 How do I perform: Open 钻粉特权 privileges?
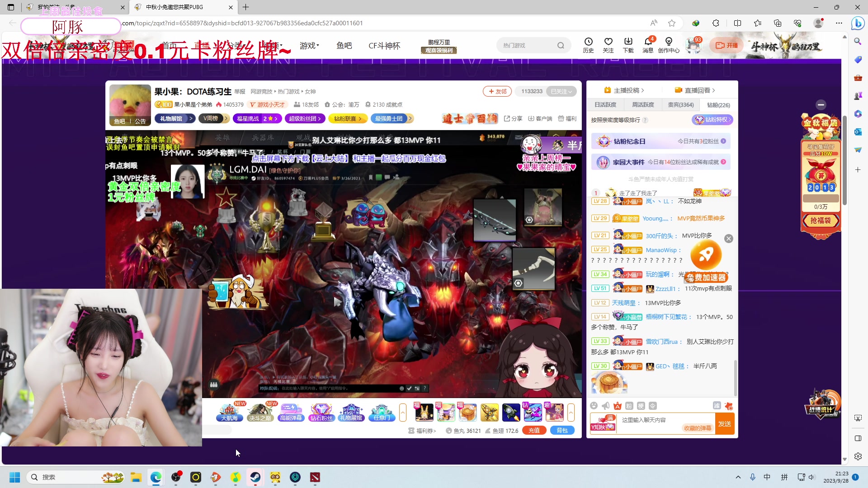tap(712, 120)
